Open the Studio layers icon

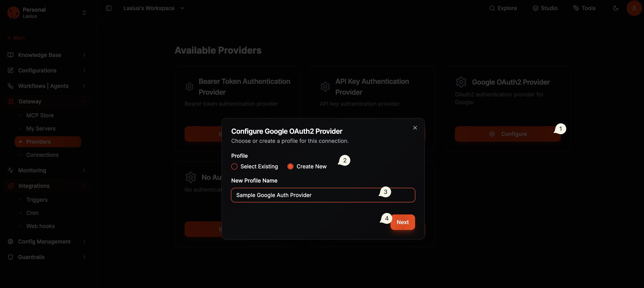535,8
